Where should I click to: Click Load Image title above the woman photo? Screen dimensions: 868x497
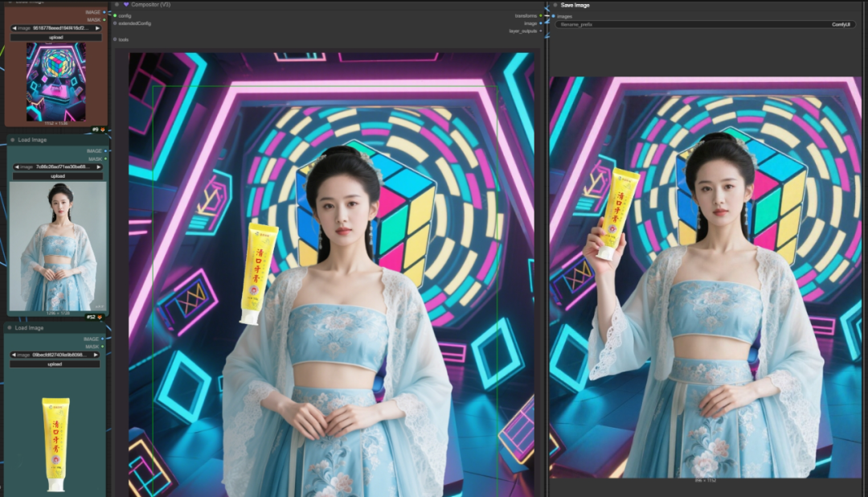coord(32,140)
